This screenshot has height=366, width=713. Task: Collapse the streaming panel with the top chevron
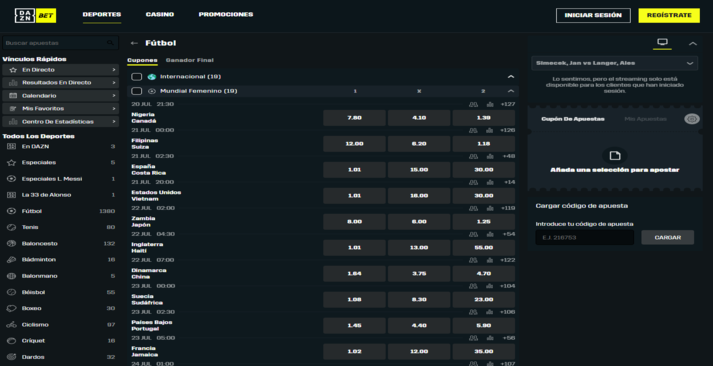[693, 44]
